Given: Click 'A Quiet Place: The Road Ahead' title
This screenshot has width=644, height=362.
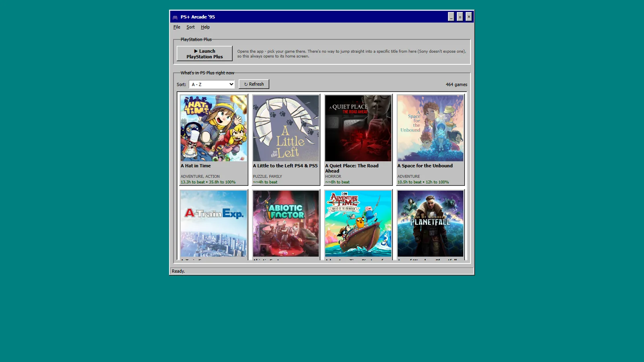Looking at the screenshot, I should tap(352, 168).
